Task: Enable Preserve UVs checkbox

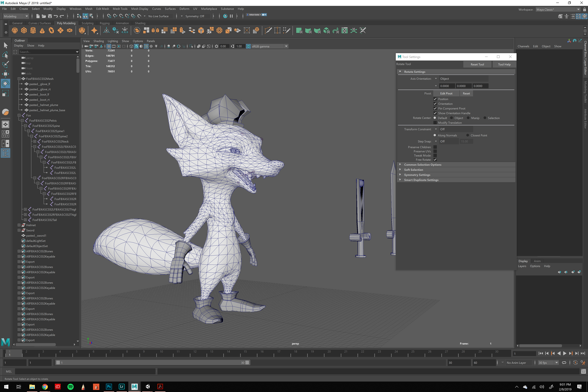Action: point(435,151)
